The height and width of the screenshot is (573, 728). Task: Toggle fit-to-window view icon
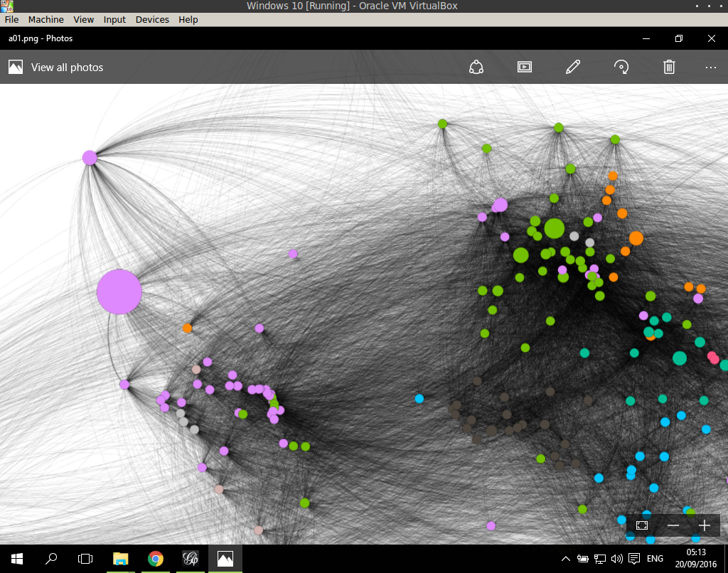click(x=642, y=525)
